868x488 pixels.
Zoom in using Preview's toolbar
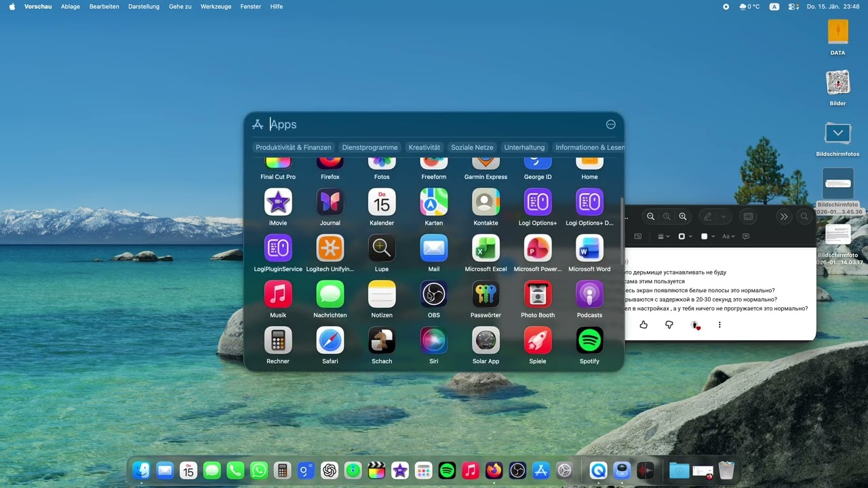click(683, 216)
